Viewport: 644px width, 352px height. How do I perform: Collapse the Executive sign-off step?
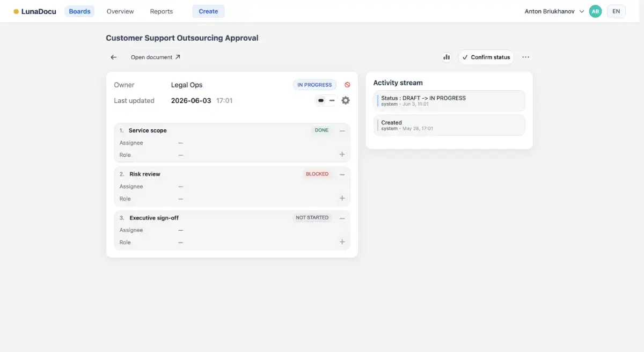(342, 218)
